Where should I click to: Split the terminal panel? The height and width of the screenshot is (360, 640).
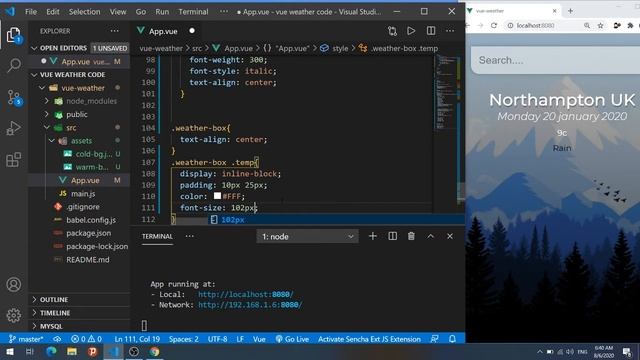click(x=392, y=236)
